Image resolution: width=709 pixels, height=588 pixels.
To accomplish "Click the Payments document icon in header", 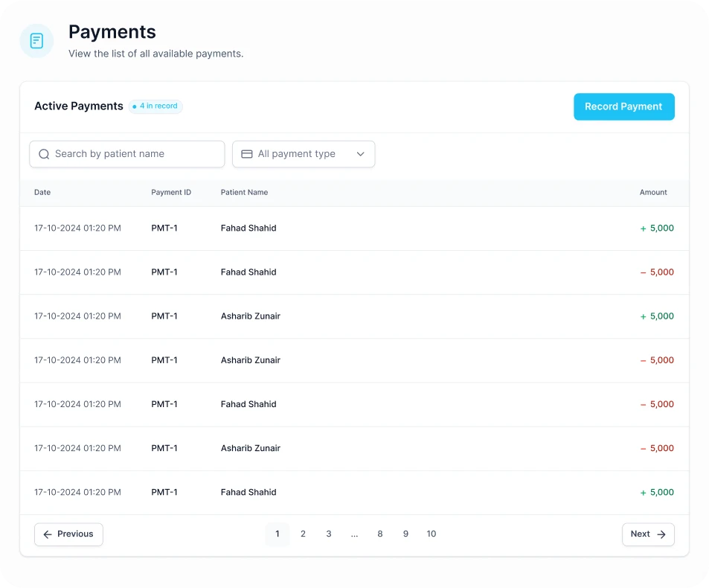I will pos(36,41).
